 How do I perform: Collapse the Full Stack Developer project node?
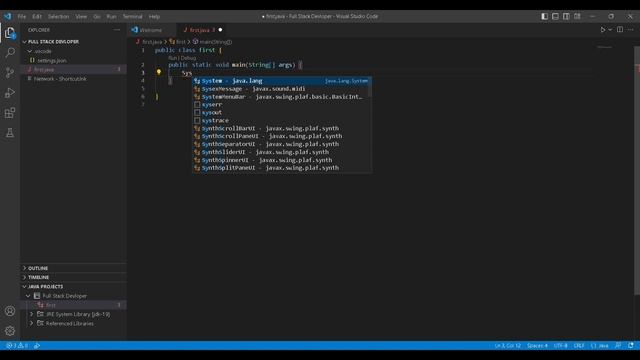click(28, 296)
